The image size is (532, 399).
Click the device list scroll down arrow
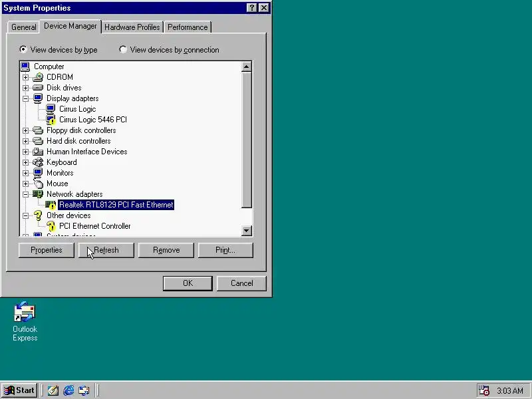click(x=246, y=230)
